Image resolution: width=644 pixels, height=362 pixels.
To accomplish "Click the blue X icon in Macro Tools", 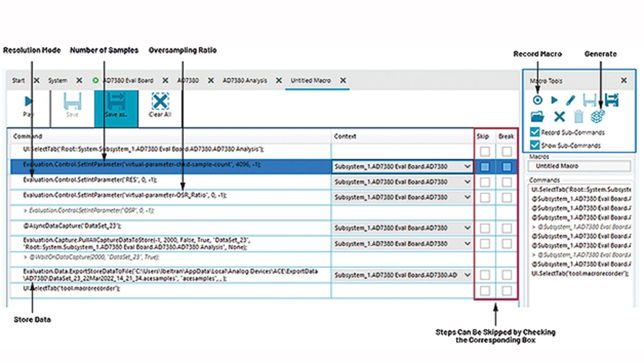I will 559,117.
